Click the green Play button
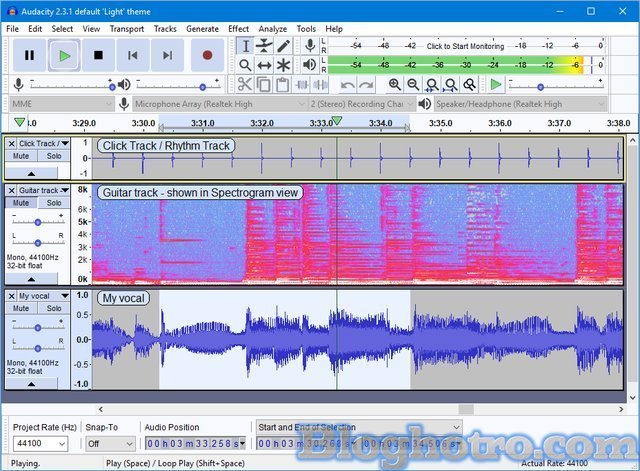 coord(64,55)
